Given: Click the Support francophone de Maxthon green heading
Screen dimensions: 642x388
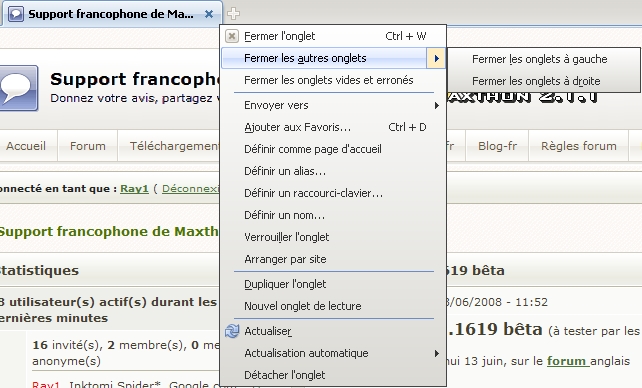Looking at the screenshot, I should point(109,232).
